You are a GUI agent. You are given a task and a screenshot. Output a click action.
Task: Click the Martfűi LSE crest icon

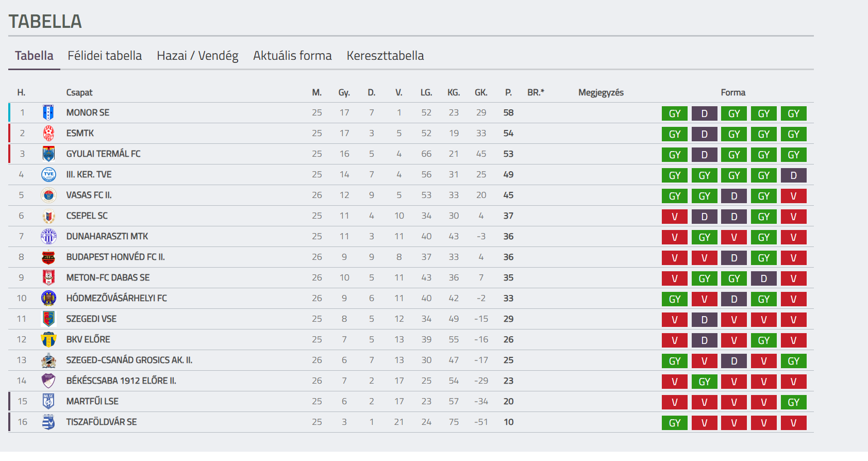tap(48, 401)
